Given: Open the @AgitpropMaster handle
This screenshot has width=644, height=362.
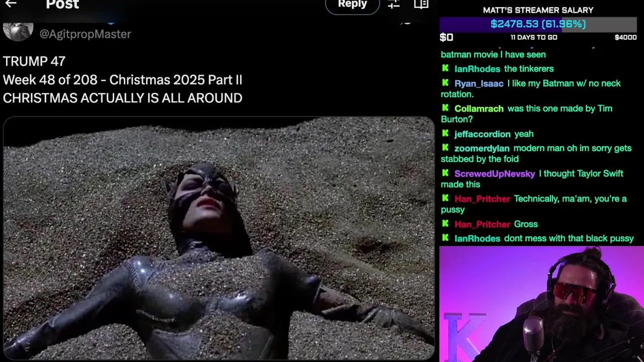Looking at the screenshot, I should (x=85, y=34).
